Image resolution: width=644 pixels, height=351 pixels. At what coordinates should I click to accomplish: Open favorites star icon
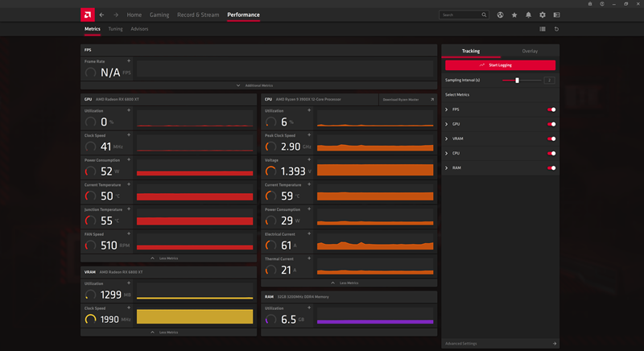point(514,14)
